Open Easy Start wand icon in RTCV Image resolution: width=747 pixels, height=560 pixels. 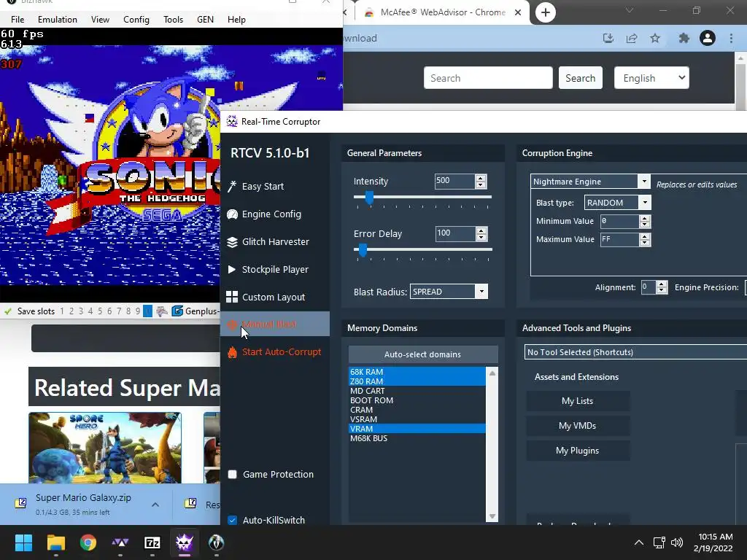pos(232,186)
